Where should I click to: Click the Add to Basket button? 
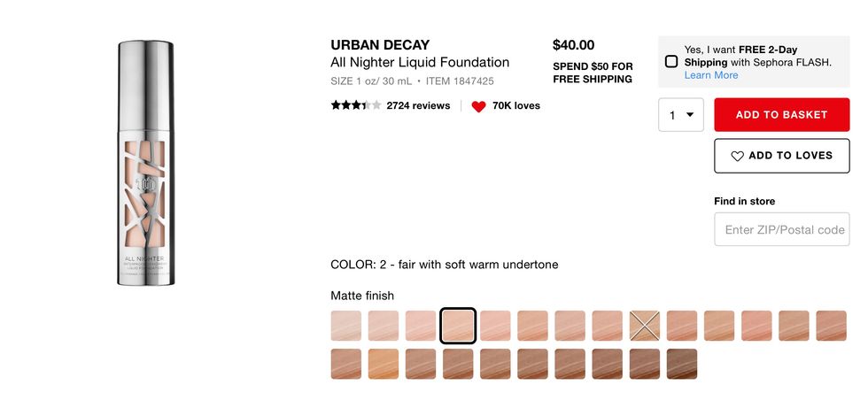(x=781, y=115)
